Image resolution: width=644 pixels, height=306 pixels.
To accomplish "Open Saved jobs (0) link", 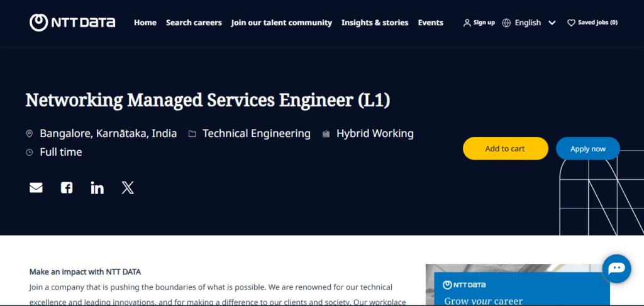I will (597, 23).
